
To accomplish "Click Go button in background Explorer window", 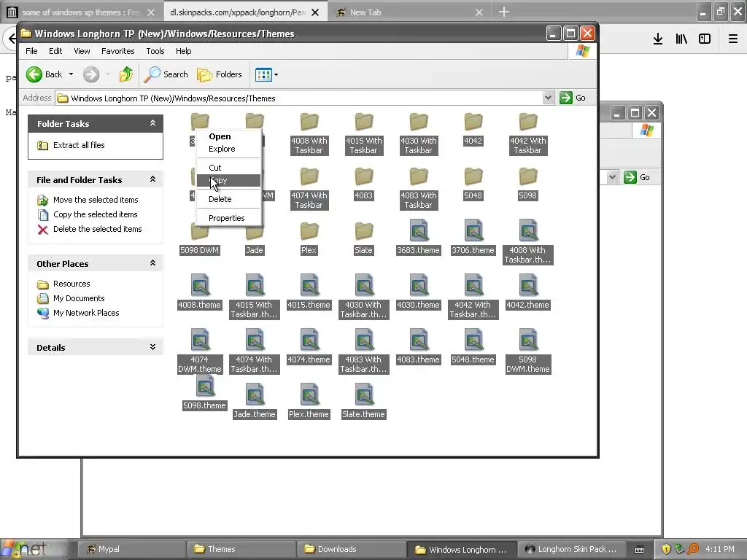I will coord(638,177).
